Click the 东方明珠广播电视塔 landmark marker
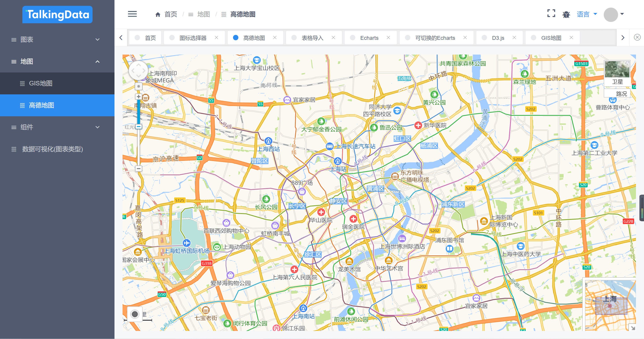 point(395,176)
